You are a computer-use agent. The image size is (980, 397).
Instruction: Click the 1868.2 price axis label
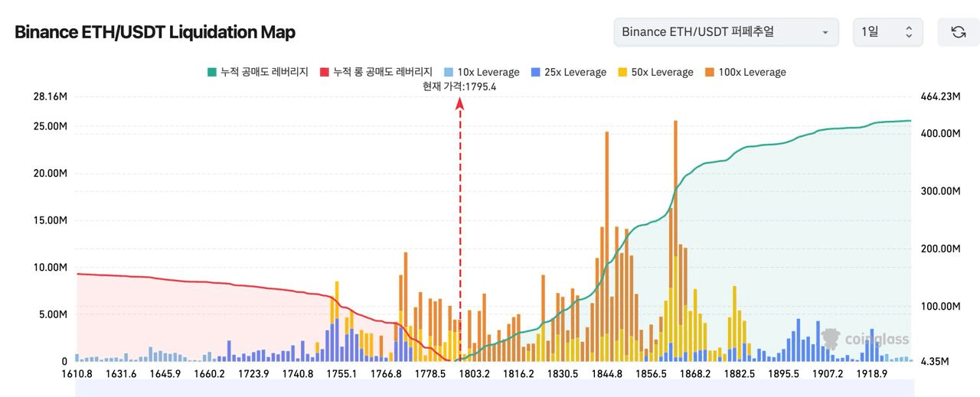tap(695, 373)
